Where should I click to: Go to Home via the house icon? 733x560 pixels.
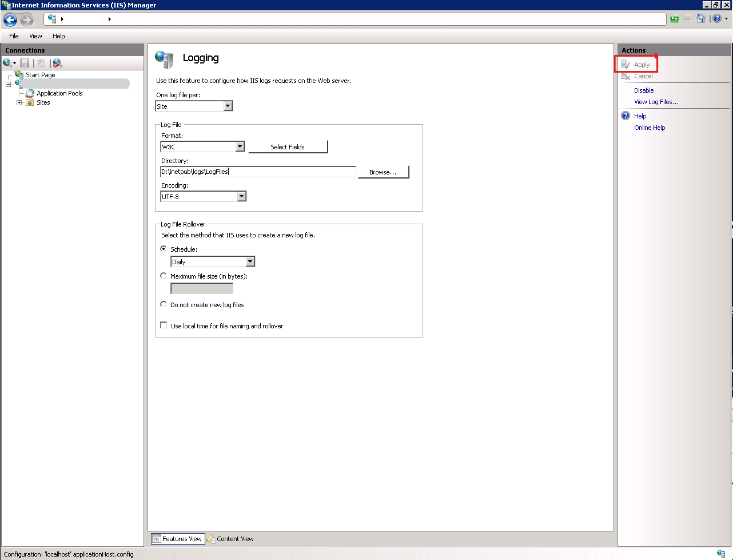pyautogui.click(x=700, y=19)
